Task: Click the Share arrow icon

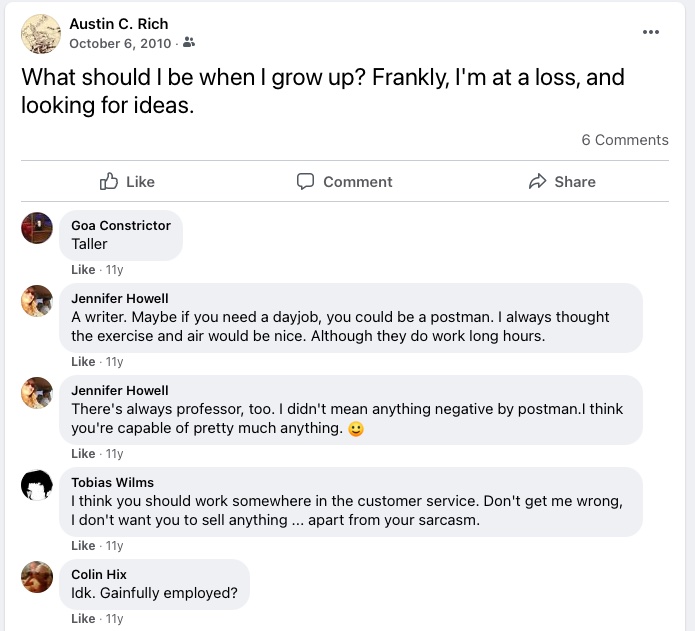Action: tap(538, 181)
